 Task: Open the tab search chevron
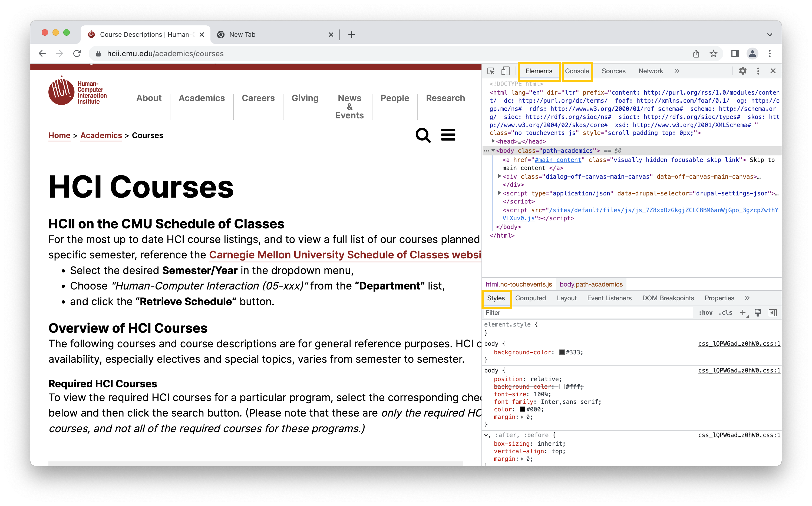pyautogui.click(x=770, y=35)
